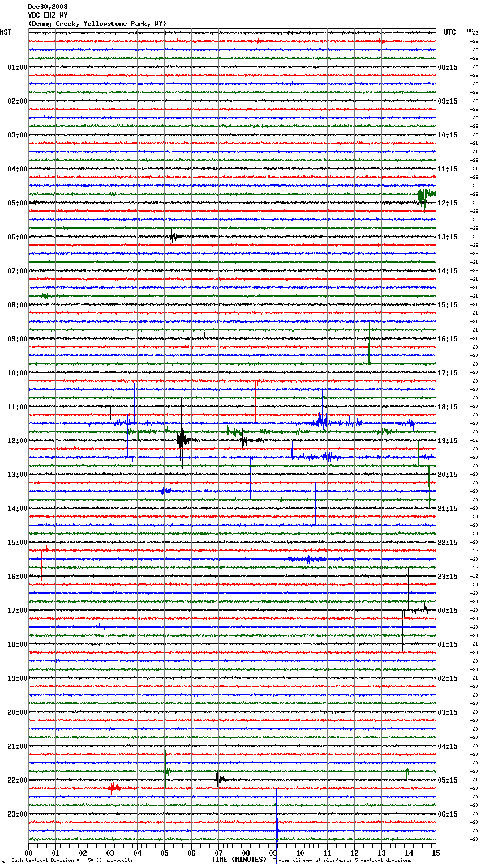Click the UTC timezone label
This screenshot has width=481, height=868.
pyautogui.click(x=450, y=32)
